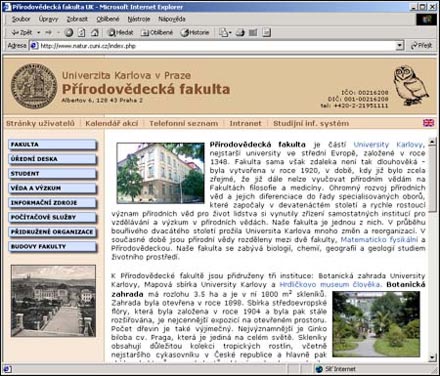Click the STUDENT sidebar button
Image resolution: width=440 pixels, height=376 pixels.
53,174
